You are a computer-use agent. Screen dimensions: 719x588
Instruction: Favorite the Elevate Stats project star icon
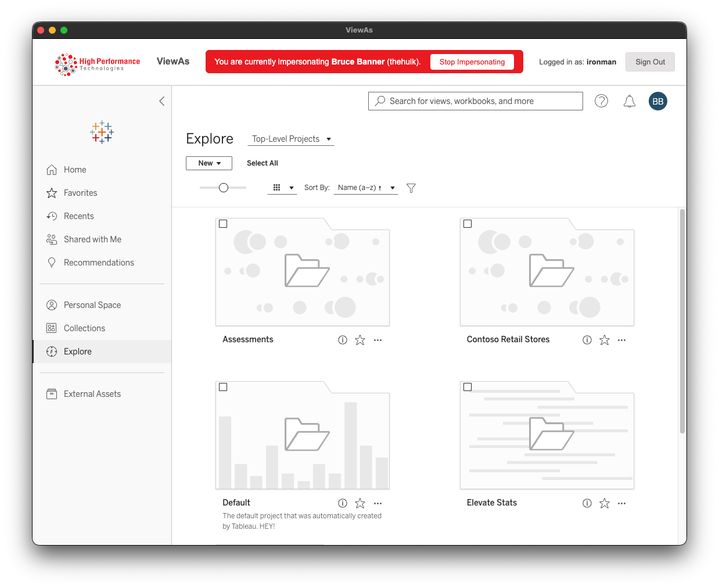coord(604,503)
